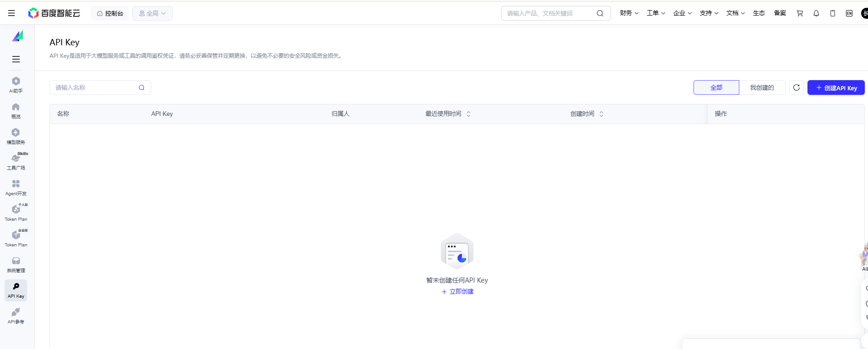Open 工具广场 in the sidebar
This screenshot has height=349, width=868.
point(16,162)
